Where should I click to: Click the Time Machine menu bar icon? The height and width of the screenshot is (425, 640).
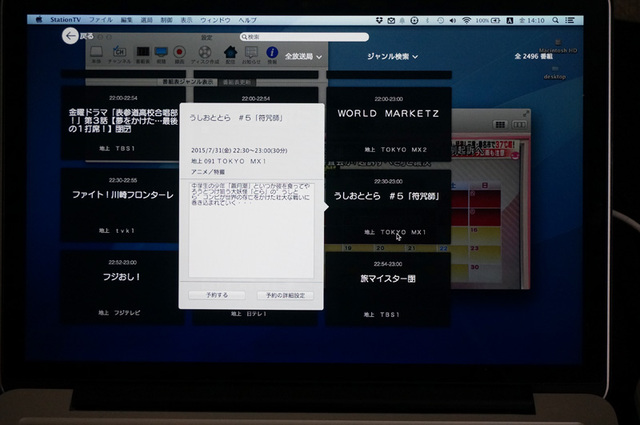(x=440, y=20)
